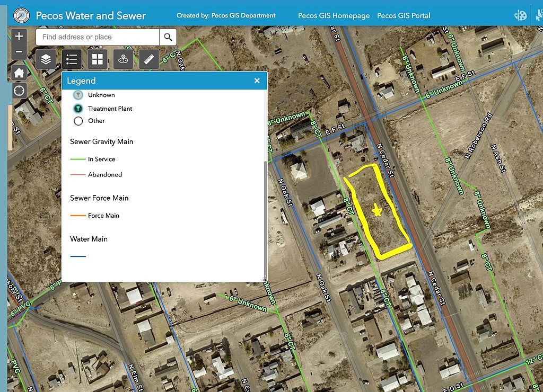
Task: Close the Legend panel
Action: [257, 81]
